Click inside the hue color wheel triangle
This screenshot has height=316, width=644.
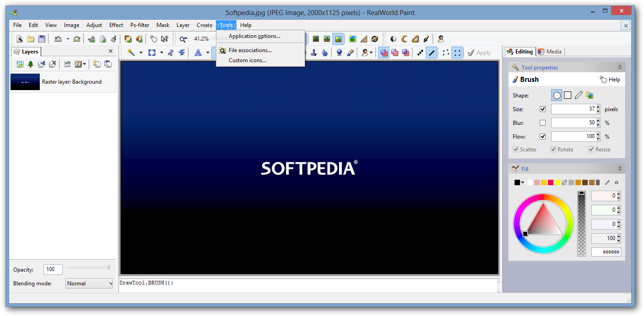[x=543, y=222]
